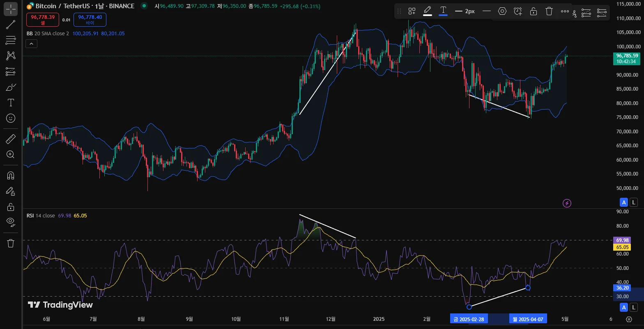Select the trend line drawing tool
The width and height of the screenshot is (644, 329).
click(x=11, y=24)
